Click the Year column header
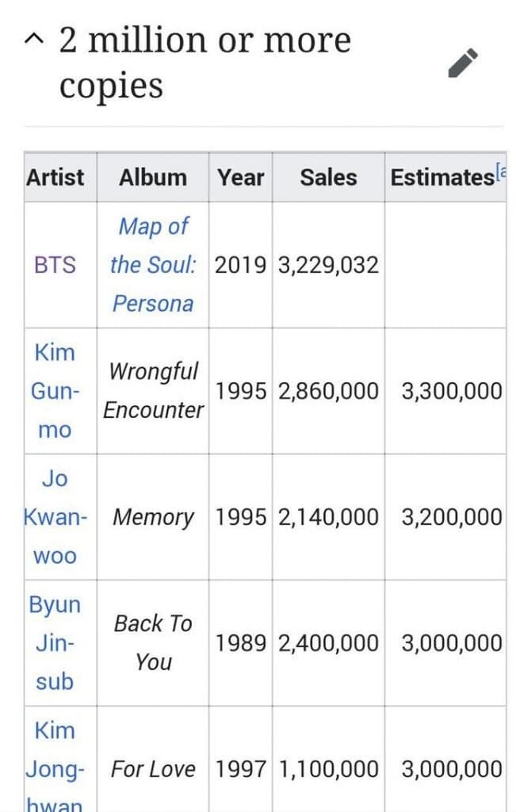Image resolution: width=516 pixels, height=812 pixels. coord(241,178)
